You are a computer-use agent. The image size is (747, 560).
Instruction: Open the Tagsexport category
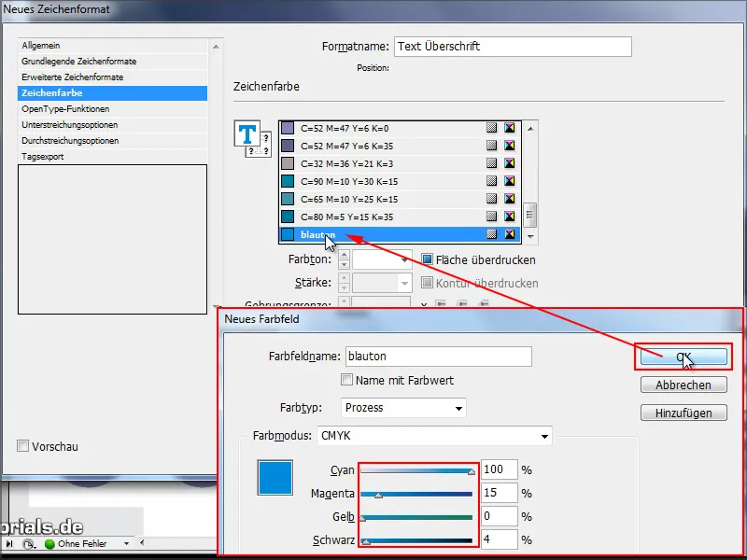(112, 157)
